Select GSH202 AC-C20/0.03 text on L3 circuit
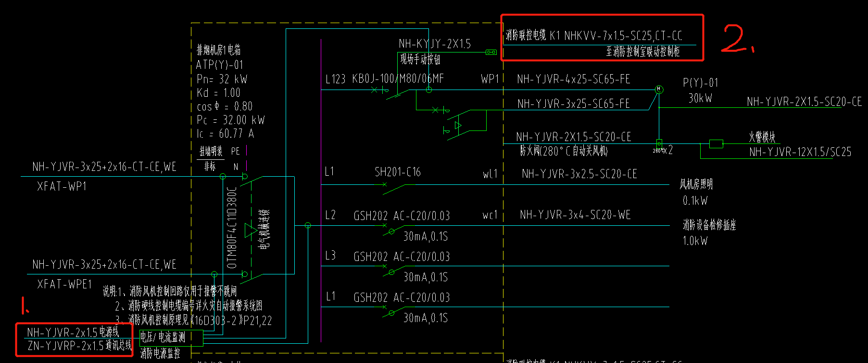 (x=402, y=257)
